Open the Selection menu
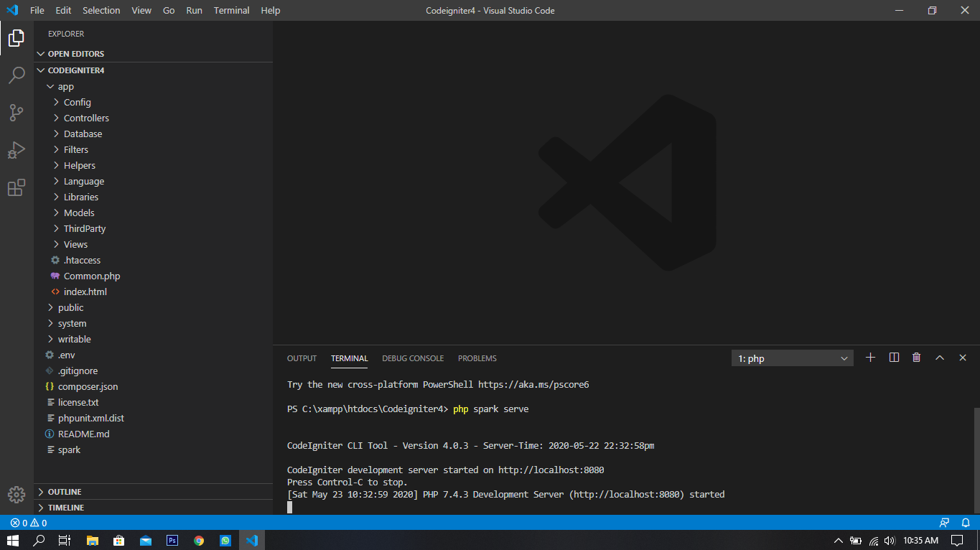This screenshot has width=980, height=550. click(x=101, y=10)
